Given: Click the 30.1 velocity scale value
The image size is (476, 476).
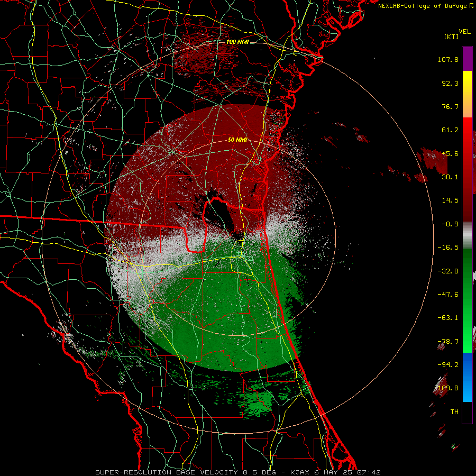Looking at the screenshot, I should pos(450,177).
